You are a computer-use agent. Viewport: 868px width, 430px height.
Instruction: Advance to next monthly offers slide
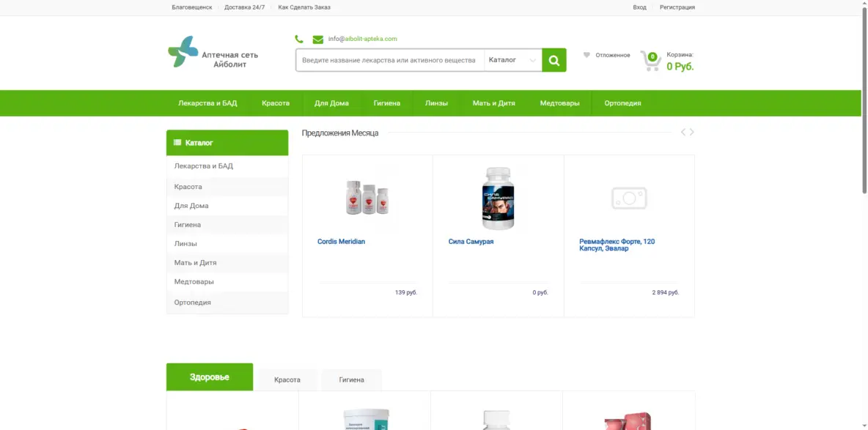692,133
